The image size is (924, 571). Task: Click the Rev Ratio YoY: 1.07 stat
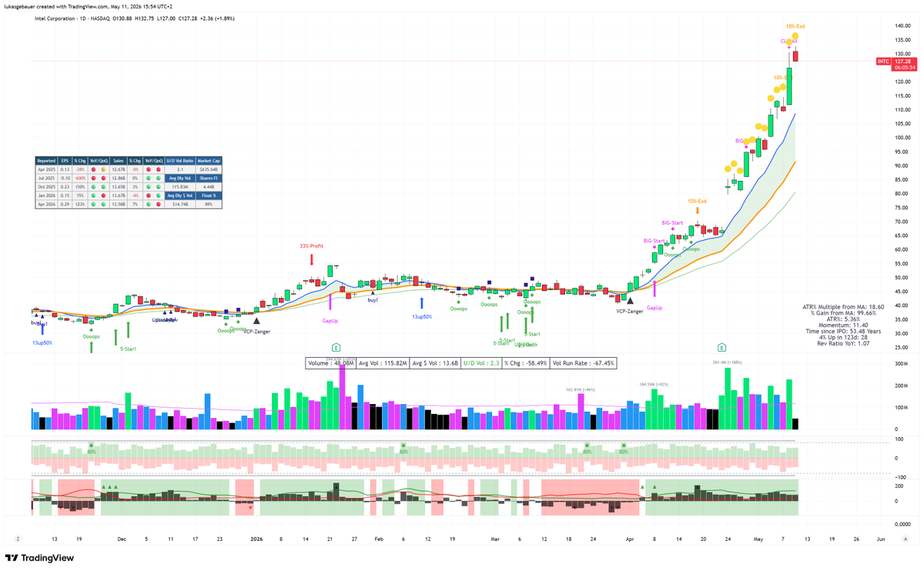(x=844, y=343)
